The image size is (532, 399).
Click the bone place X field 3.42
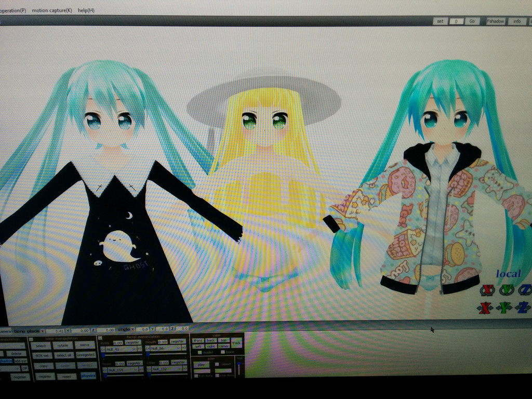coord(55,331)
